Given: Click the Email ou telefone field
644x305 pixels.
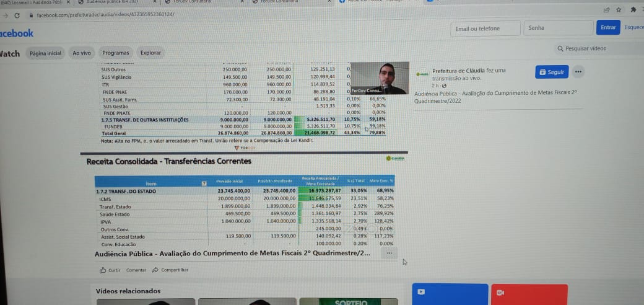Looking at the screenshot, I should pos(485,29).
